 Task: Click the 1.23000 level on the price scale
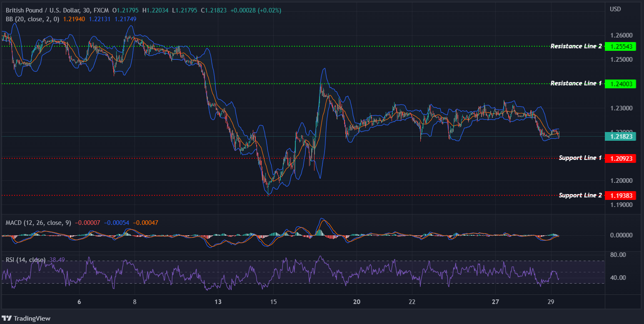click(621, 107)
